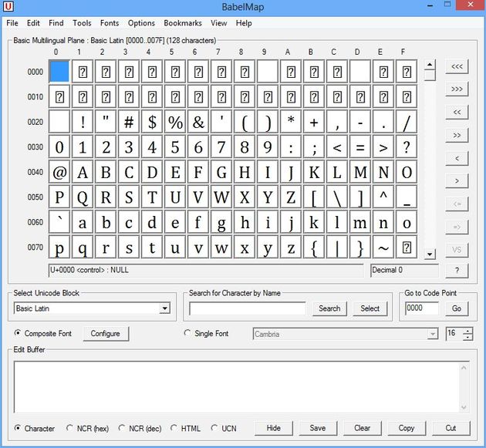Click the Go to Code Point field
Screen dimensions: 486x448
coord(422,308)
